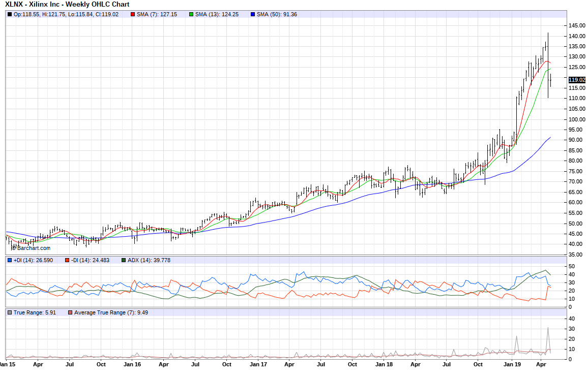Click the 80.00 price axis label
The height and width of the screenshot is (380, 588).
576,161
